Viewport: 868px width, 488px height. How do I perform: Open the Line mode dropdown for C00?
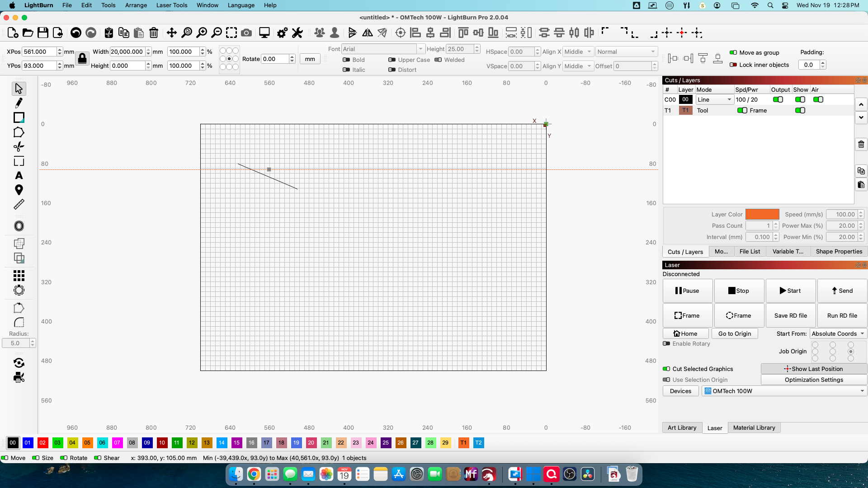click(714, 99)
